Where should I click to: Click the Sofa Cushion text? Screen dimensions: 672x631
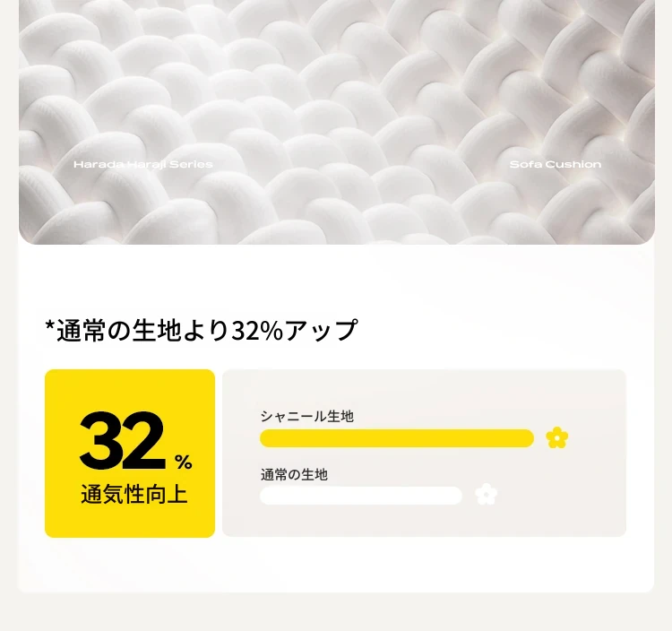tap(556, 164)
